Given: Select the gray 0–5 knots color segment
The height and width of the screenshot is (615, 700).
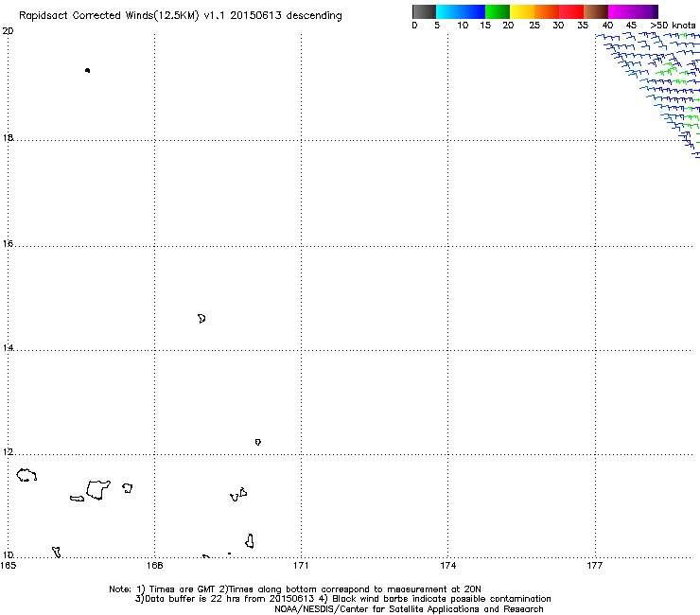Looking at the screenshot, I should [424, 11].
